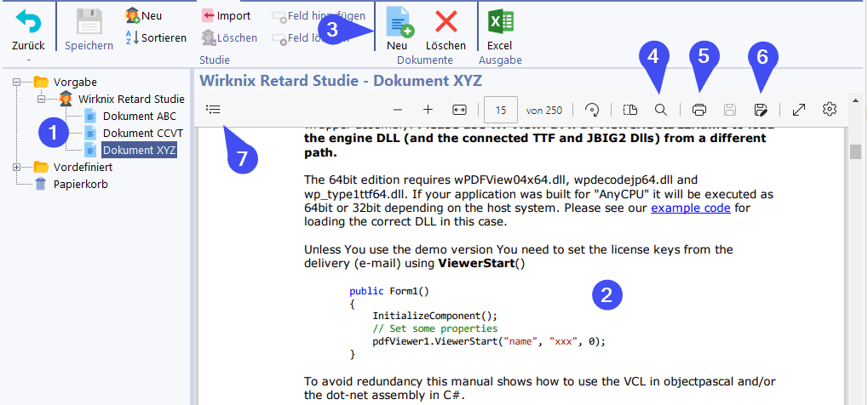868x405 pixels.
Task: Open Dokument CCVT in tree
Action: click(142, 133)
